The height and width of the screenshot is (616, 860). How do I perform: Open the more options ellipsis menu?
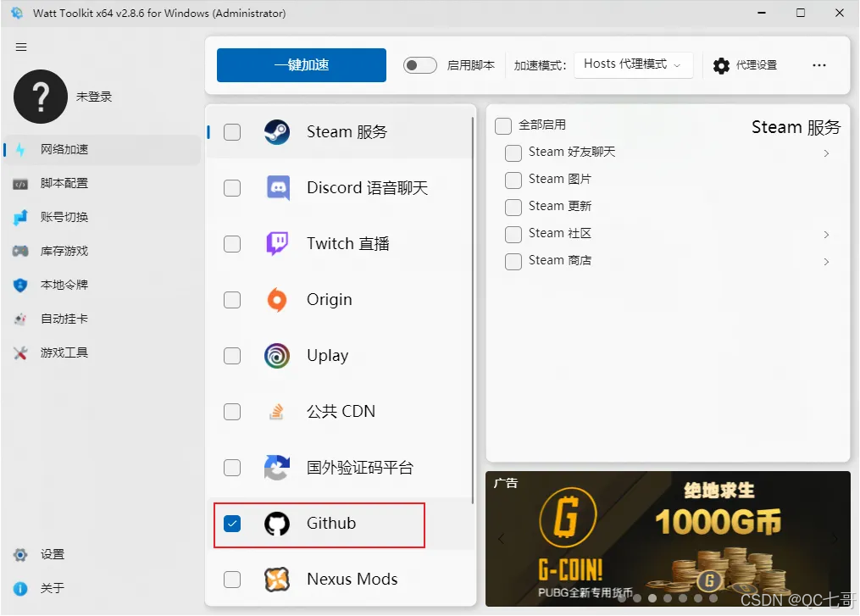(x=819, y=65)
